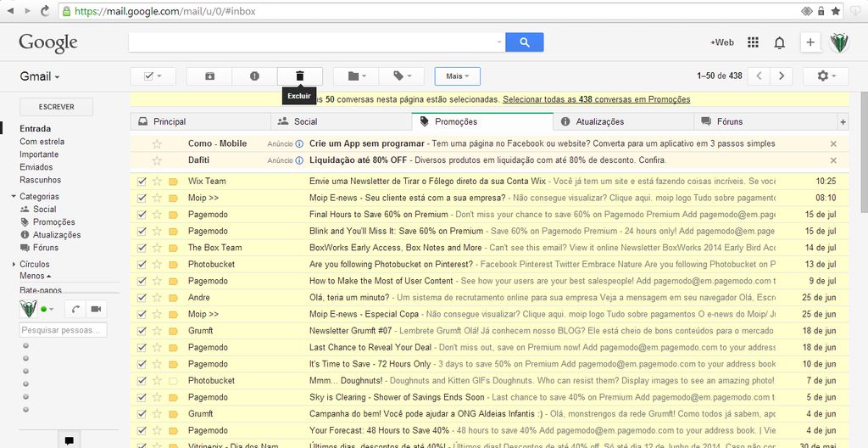Dismiss the Como - Mobile ad with X
Image resolution: width=868 pixels, height=448 pixels.
[833, 144]
